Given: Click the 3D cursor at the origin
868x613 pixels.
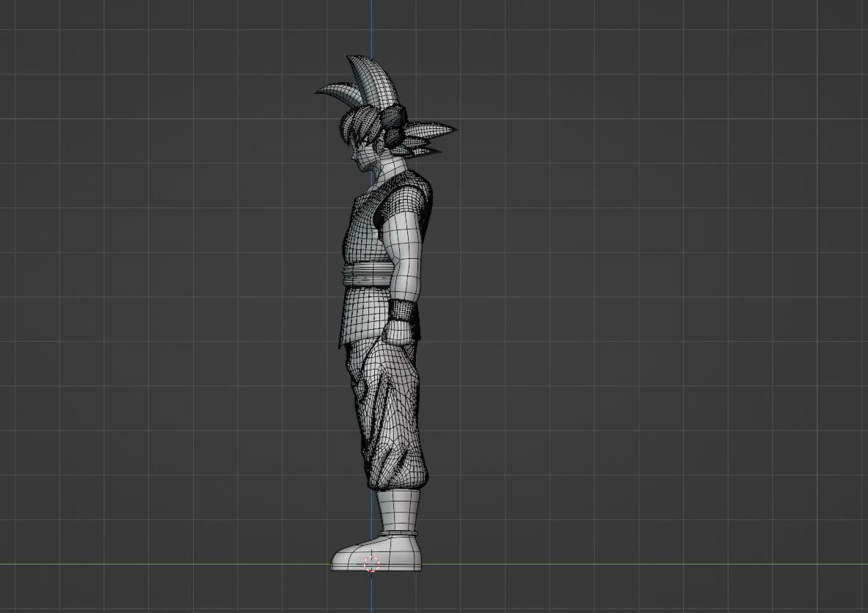Looking at the screenshot, I should (371, 564).
